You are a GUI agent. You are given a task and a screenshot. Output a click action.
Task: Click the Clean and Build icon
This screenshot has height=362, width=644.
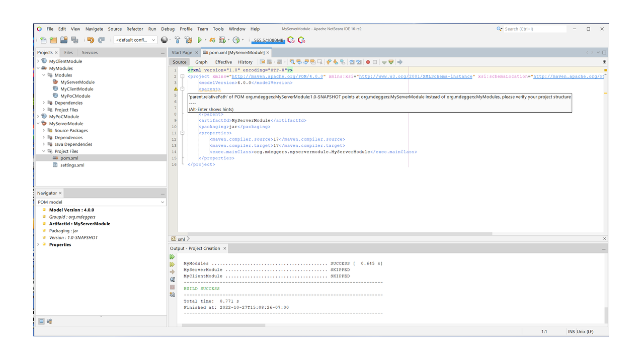click(188, 40)
